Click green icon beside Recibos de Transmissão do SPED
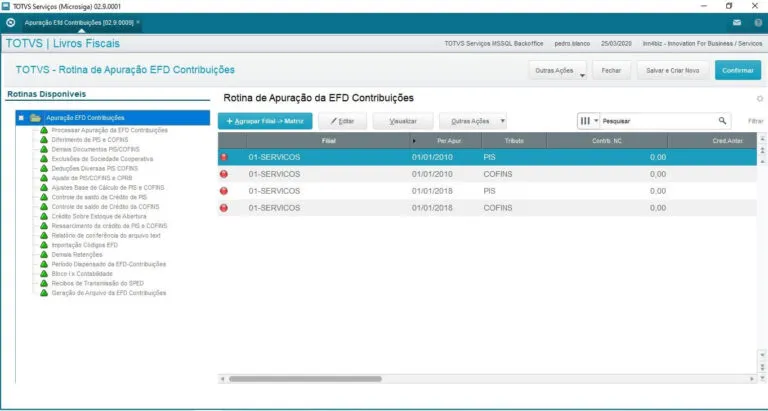 44,284
